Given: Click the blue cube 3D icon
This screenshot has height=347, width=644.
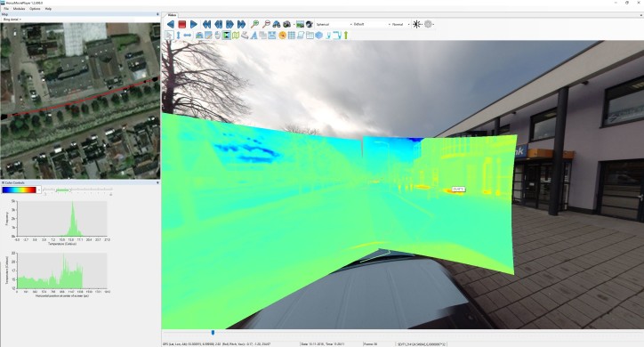Looking at the screenshot, I should (x=318, y=36).
